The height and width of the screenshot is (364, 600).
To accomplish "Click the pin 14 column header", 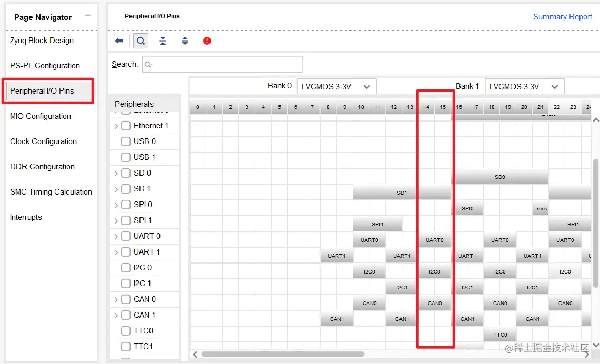I will [x=426, y=107].
